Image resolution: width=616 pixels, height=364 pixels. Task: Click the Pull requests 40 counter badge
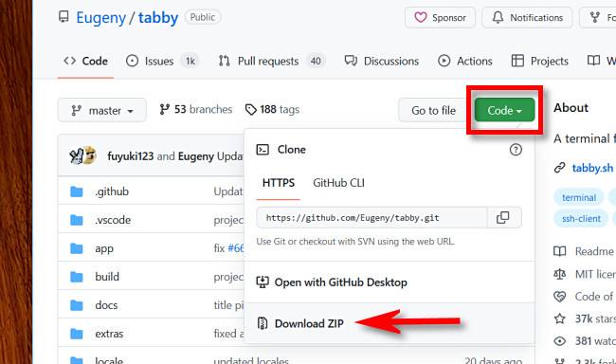coord(316,61)
